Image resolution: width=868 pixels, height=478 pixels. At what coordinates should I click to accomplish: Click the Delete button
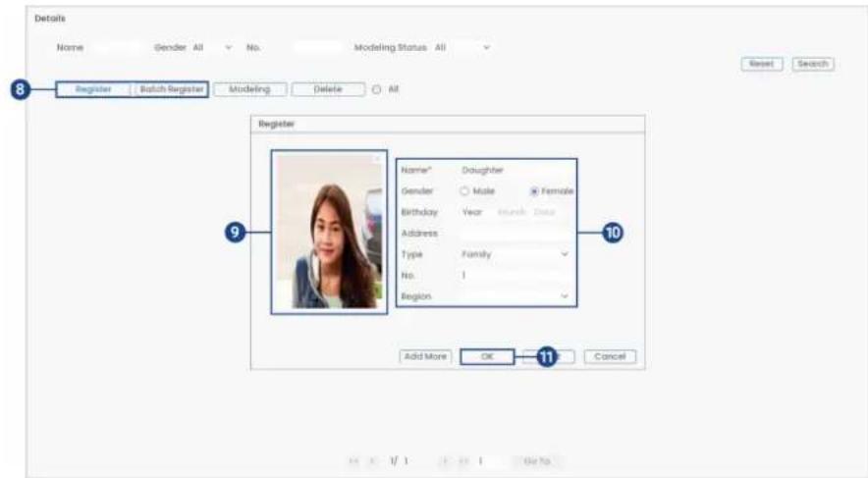328,89
